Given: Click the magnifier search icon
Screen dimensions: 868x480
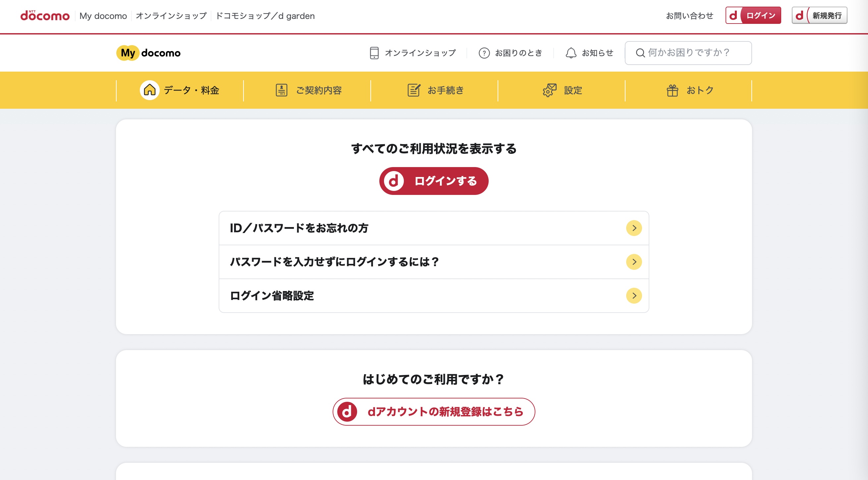Looking at the screenshot, I should [640, 53].
